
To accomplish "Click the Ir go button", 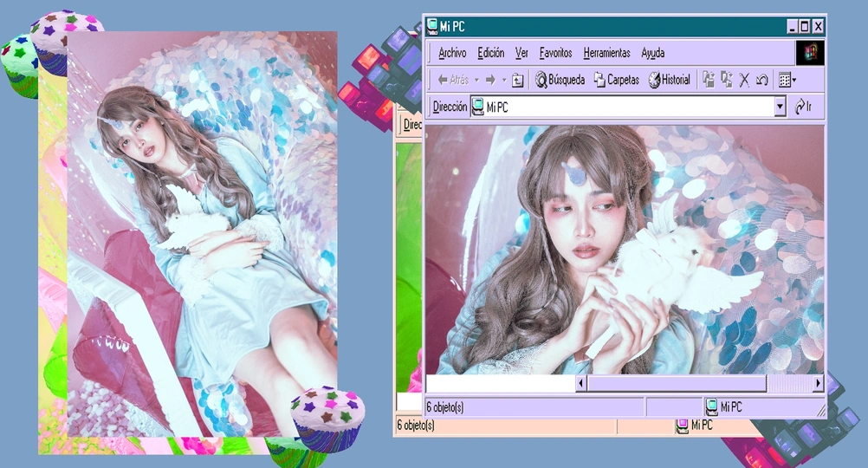I will [x=803, y=107].
